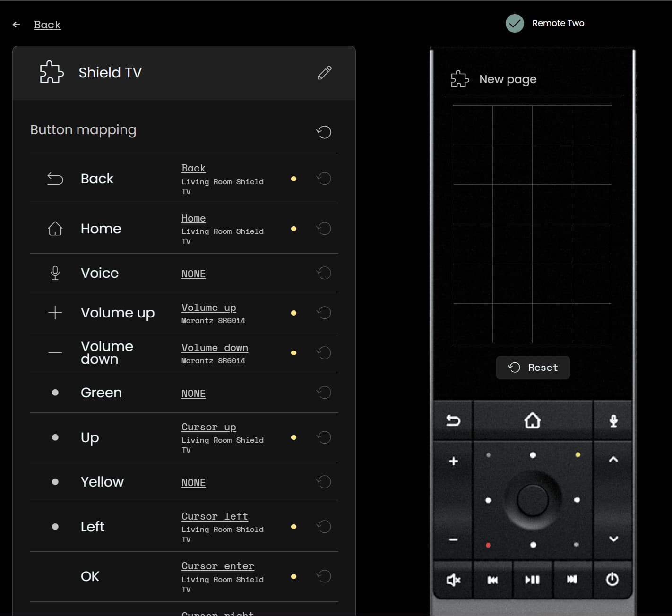Click the pencil icon to rename Shield TV
Screen dimensions: 672x616
pos(324,72)
